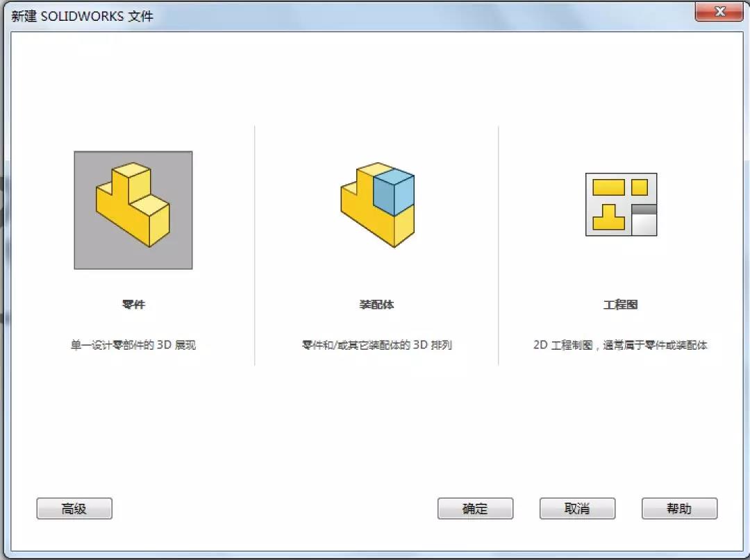Screen dimensions: 750x560
Task: Click the 2D drawing sheet preview image
Action: 619,205
